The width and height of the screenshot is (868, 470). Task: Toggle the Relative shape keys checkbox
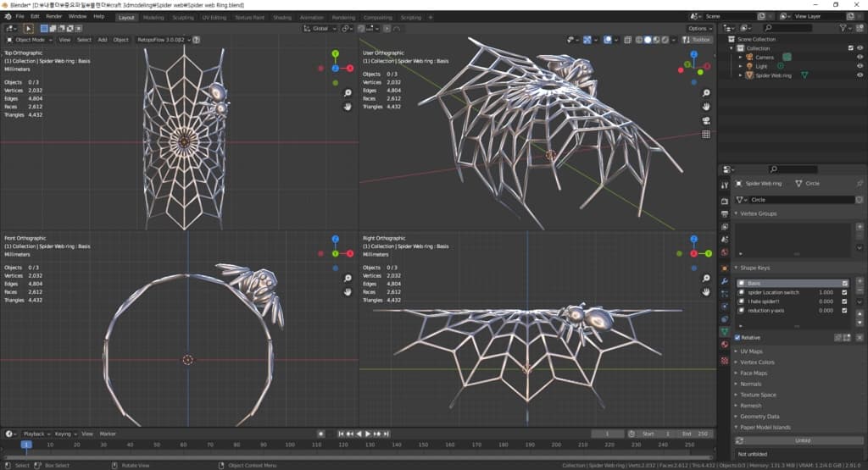point(737,337)
